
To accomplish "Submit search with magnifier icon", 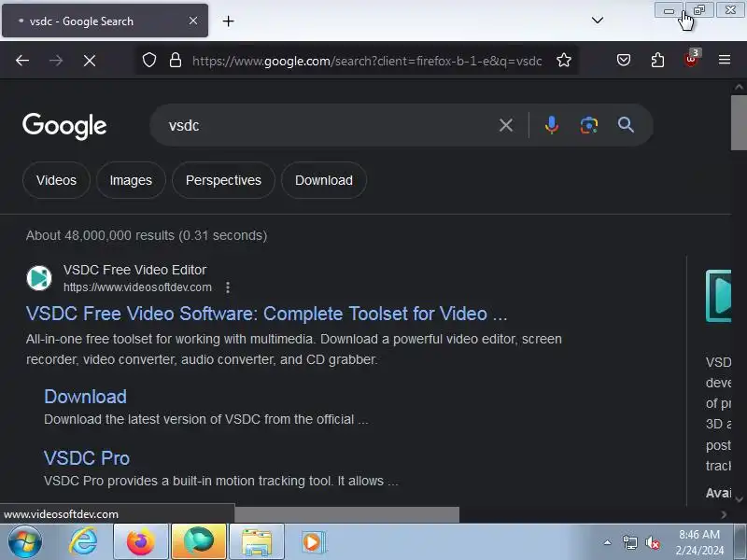I will pyautogui.click(x=626, y=125).
